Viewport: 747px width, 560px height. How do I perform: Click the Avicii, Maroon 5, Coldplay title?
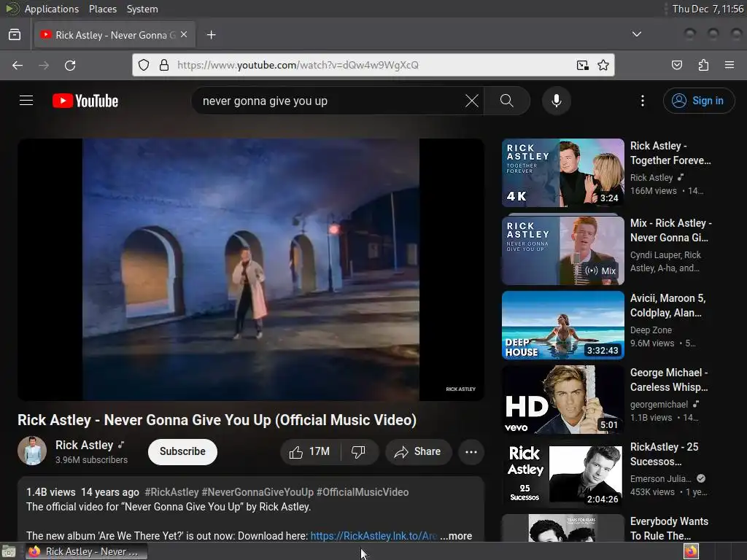[667, 306]
